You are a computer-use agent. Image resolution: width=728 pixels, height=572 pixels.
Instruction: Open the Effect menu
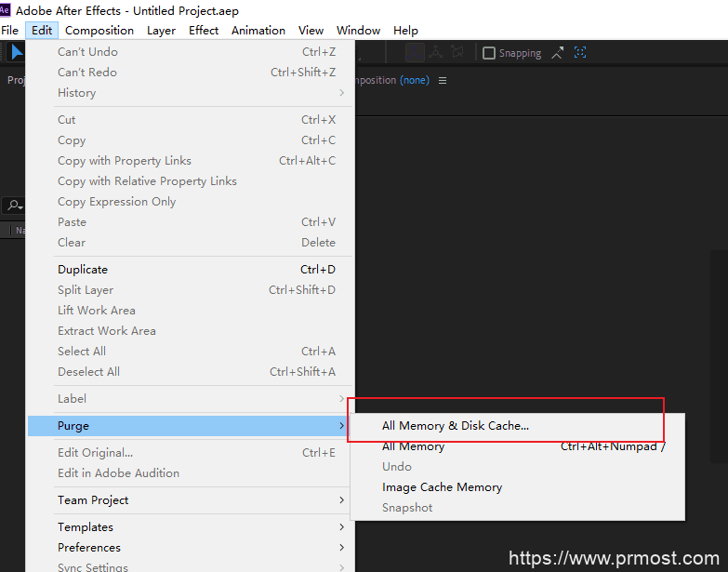point(204,30)
